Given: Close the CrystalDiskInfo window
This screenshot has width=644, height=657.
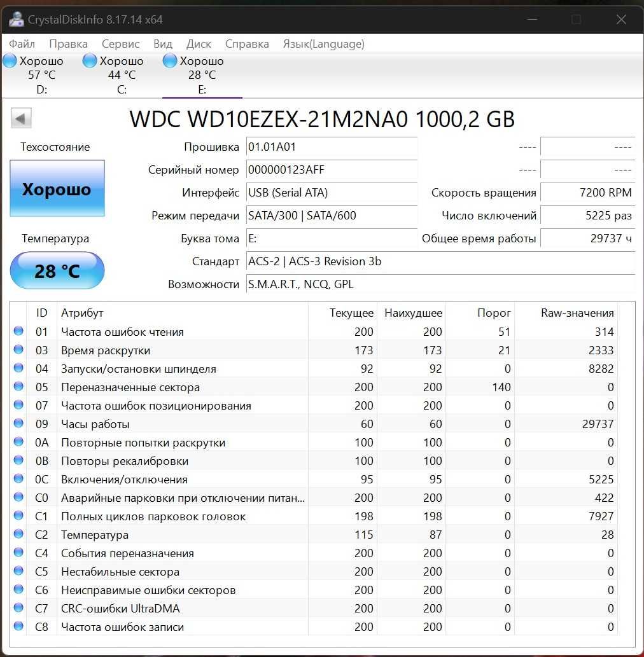Looking at the screenshot, I should (621, 19).
